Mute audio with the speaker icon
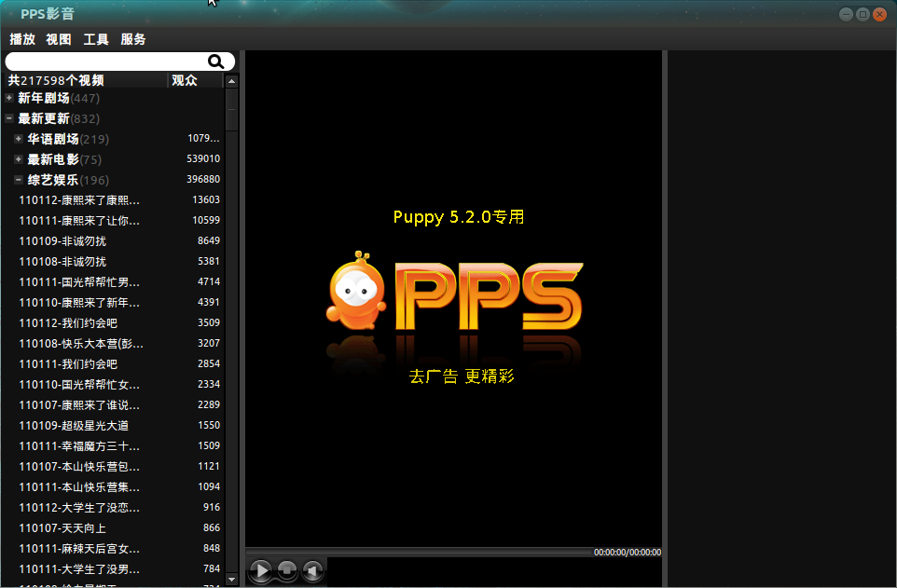Image resolution: width=897 pixels, height=588 pixels. pos(312,570)
